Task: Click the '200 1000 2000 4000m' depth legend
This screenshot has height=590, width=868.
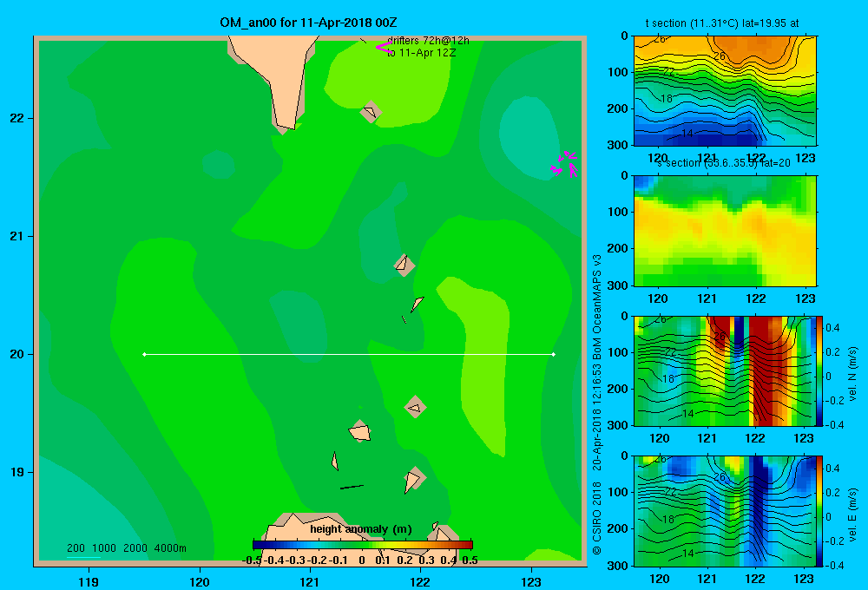Action: pyautogui.click(x=126, y=548)
